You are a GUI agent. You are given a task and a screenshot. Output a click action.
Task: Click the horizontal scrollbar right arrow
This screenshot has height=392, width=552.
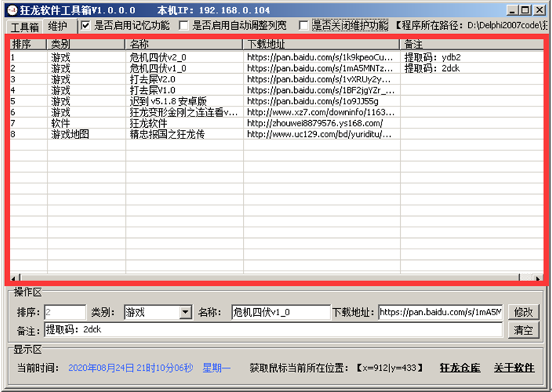click(x=537, y=277)
